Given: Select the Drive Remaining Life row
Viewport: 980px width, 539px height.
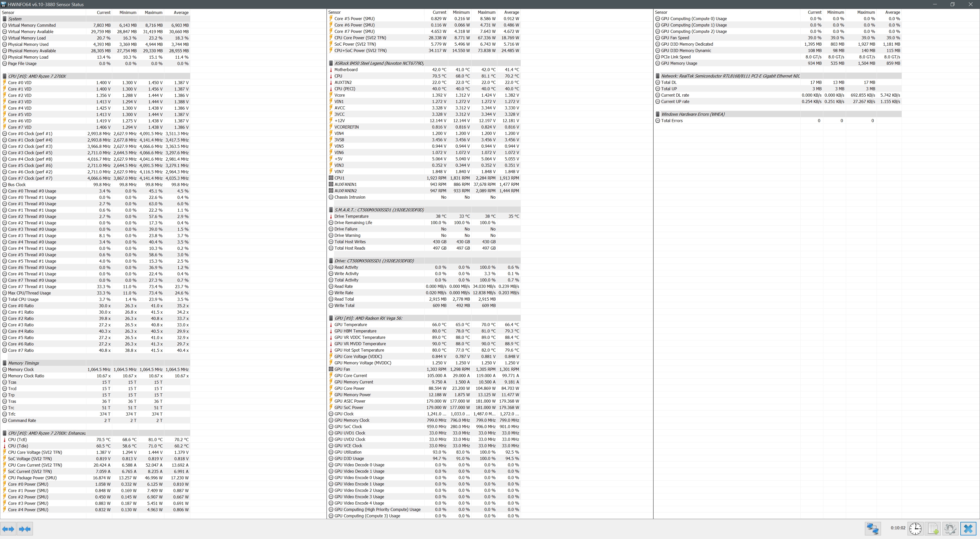Looking at the screenshot, I should (353, 223).
